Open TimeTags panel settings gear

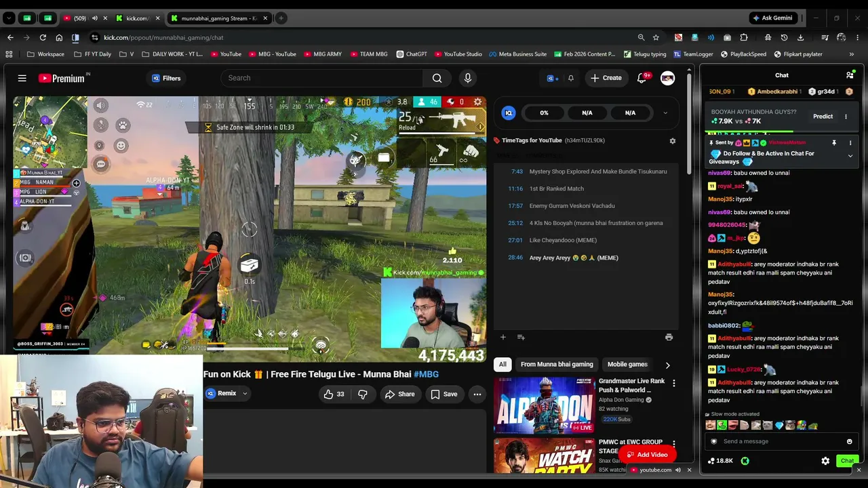pos(673,141)
